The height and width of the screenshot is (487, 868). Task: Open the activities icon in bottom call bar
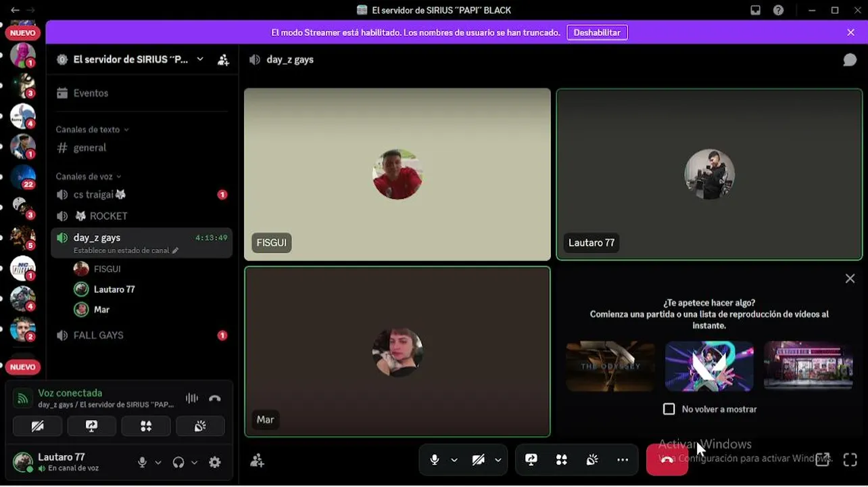point(561,460)
